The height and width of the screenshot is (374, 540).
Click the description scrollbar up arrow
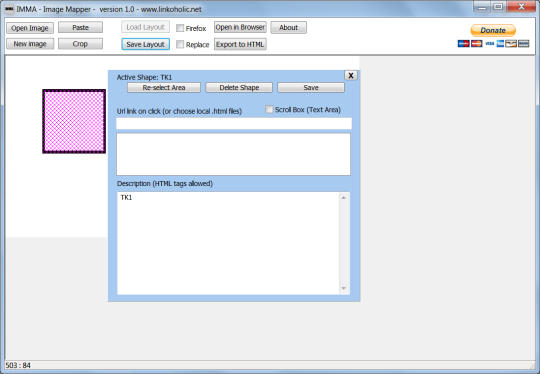pyautogui.click(x=344, y=197)
